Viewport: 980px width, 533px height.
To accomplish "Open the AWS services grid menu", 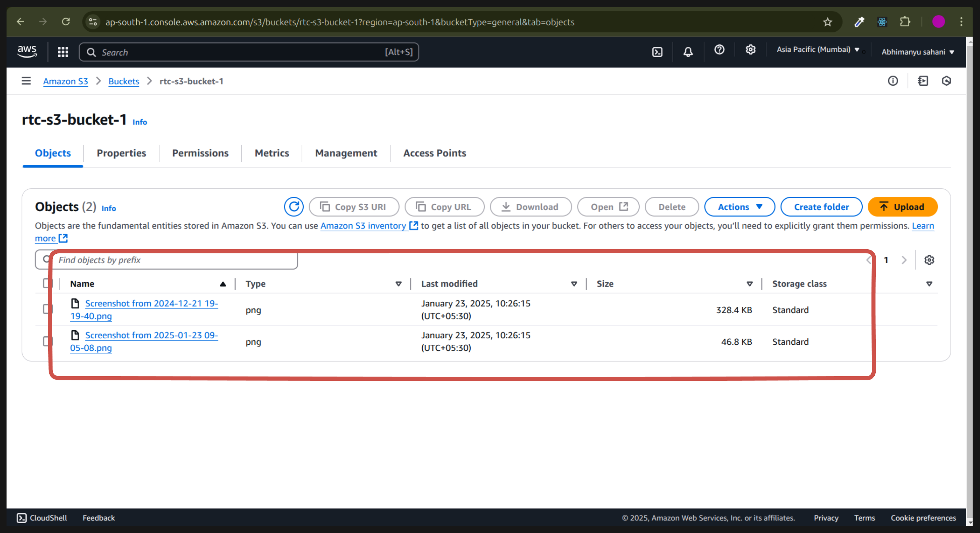I will (63, 52).
